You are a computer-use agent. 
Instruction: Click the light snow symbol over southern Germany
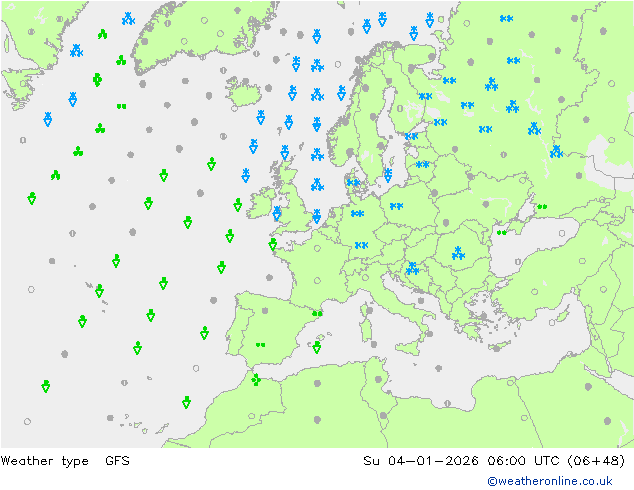tap(361, 245)
